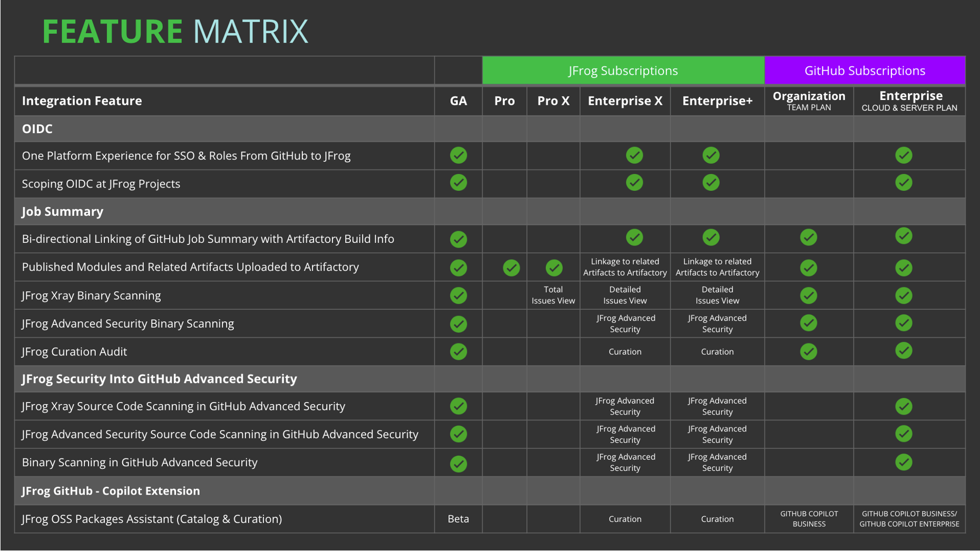The width and height of the screenshot is (980, 551).
Task: Select JFrog Security Into GitHub Advanced Security heading
Action: [x=159, y=379]
